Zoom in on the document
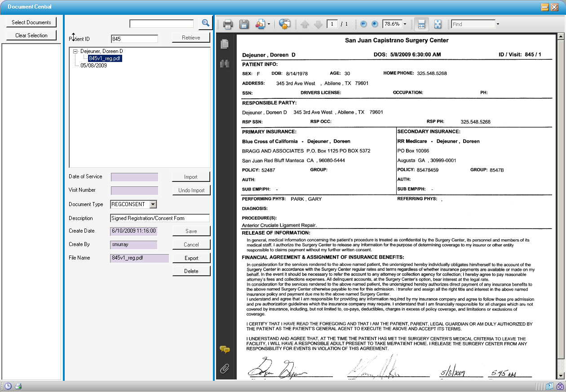Screen dimensions: 566x392 pos(374,24)
